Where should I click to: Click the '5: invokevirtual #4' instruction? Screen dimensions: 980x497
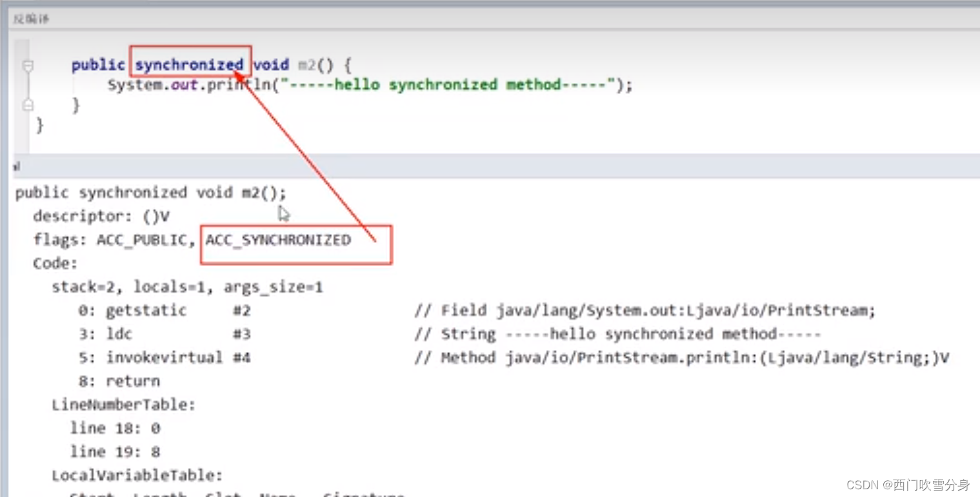coord(165,358)
